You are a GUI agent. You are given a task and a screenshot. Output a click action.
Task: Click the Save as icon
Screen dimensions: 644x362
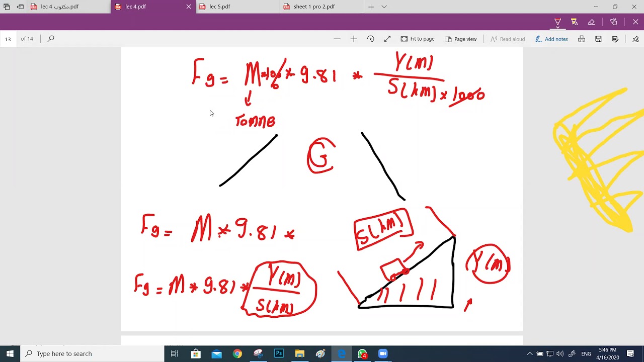click(x=615, y=39)
